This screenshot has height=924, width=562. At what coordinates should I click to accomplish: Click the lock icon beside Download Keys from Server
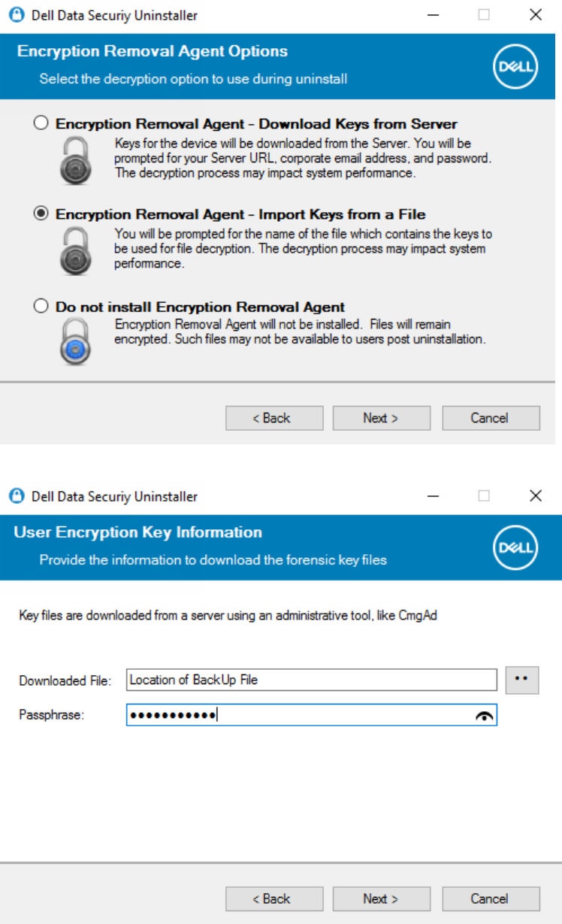[x=76, y=159]
